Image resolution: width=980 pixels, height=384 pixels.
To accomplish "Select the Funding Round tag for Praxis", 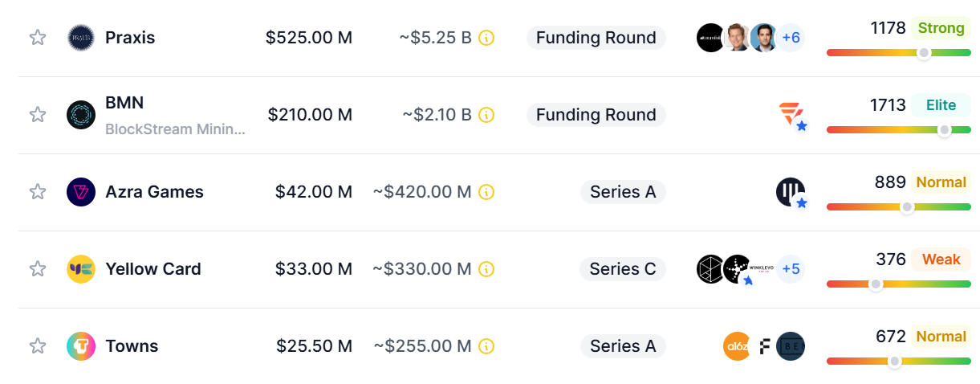I will [596, 38].
